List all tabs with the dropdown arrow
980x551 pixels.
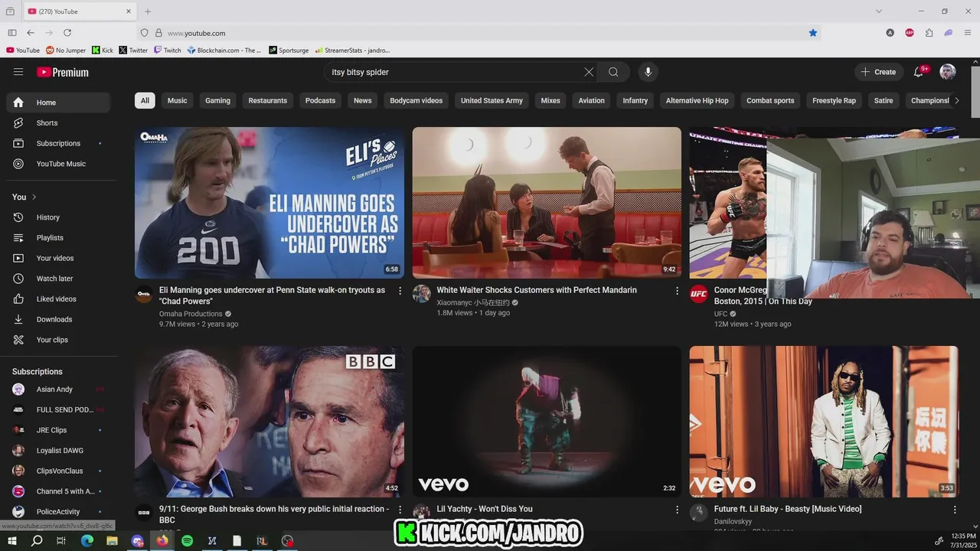click(879, 11)
